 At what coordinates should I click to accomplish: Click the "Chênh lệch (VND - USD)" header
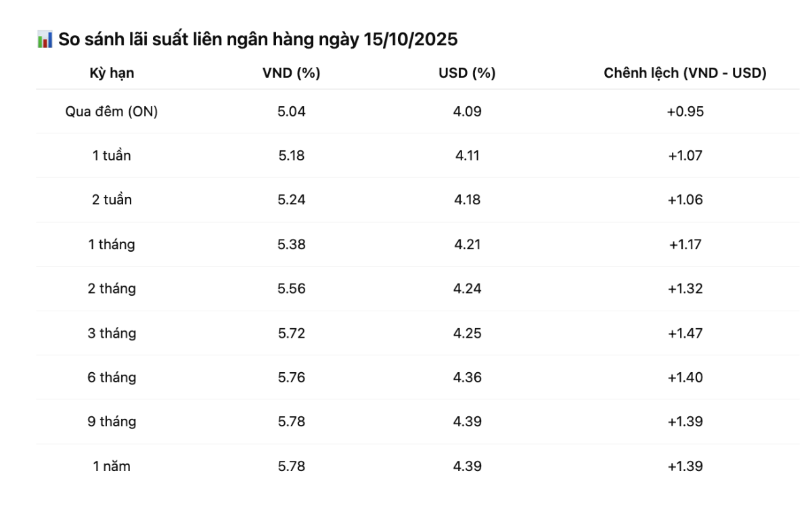685,74
